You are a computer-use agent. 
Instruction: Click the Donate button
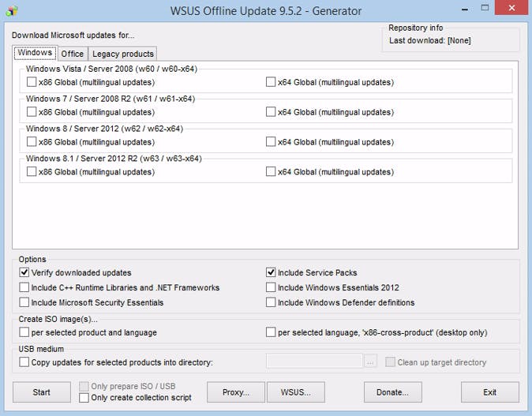coord(392,392)
